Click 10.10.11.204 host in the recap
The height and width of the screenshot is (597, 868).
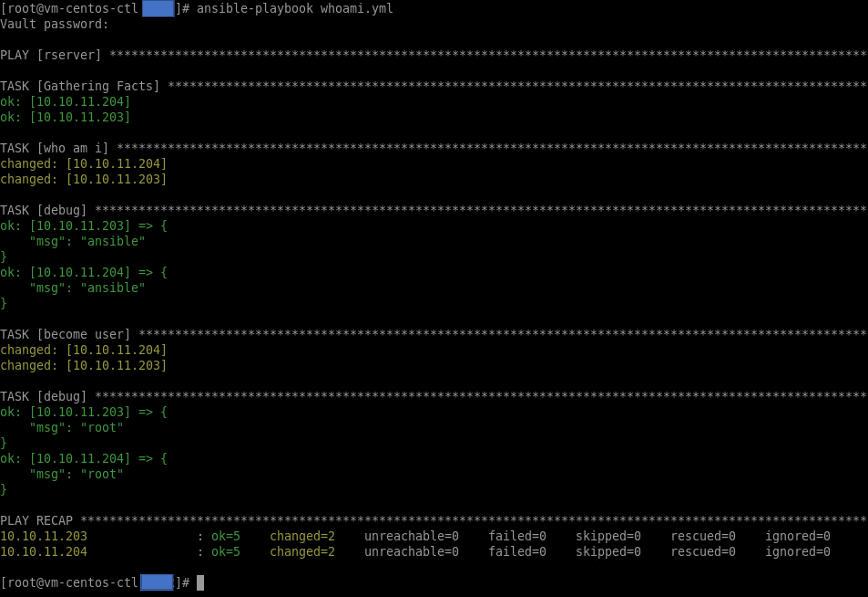[44, 551]
